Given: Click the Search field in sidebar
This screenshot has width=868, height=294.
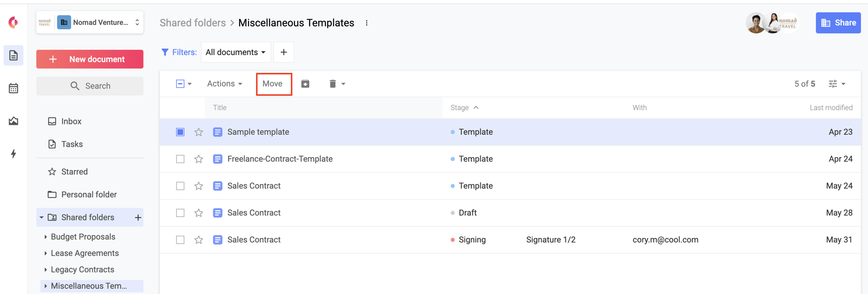Looking at the screenshot, I should coord(90,86).
